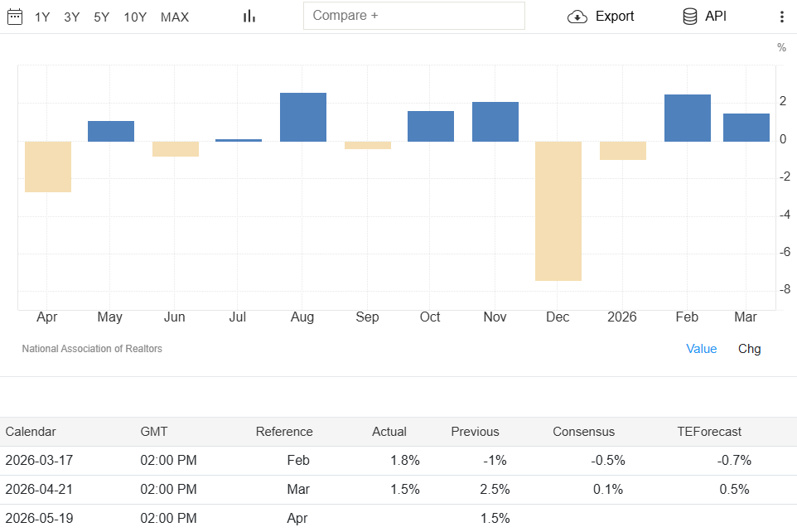
Task: Switch chart to Chg view
Action: 749,349
